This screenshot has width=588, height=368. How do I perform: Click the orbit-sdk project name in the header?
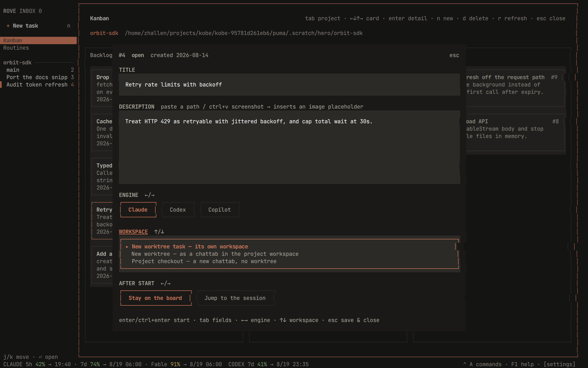[x=104, y=33]
